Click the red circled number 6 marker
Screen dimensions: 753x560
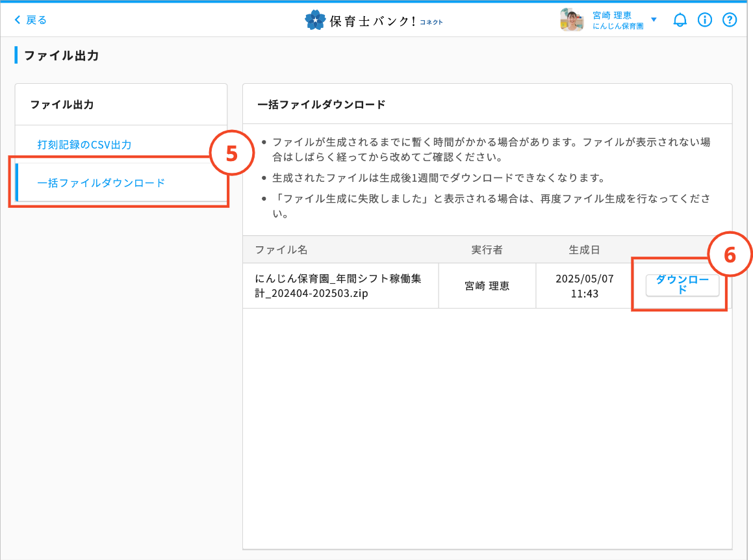coord(730,255)
